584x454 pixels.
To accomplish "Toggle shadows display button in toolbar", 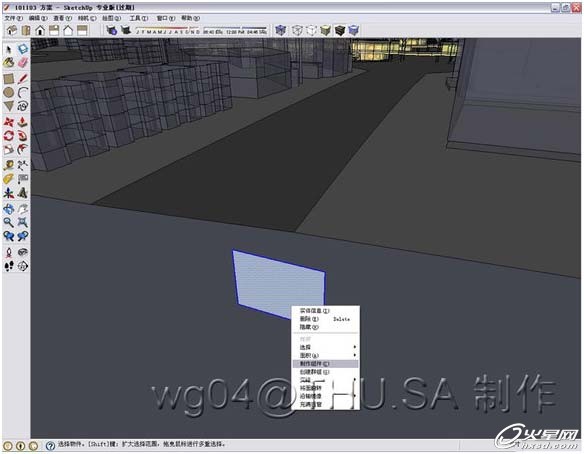I will (x=111, y=31).
